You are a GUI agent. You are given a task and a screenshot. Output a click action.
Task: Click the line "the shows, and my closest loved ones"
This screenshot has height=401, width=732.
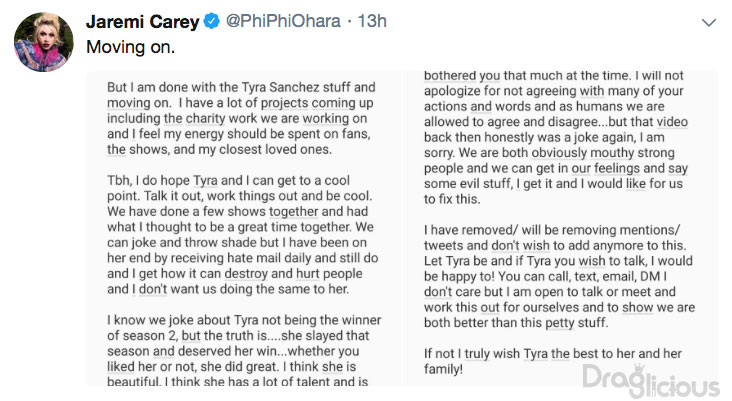coord(219,149)
